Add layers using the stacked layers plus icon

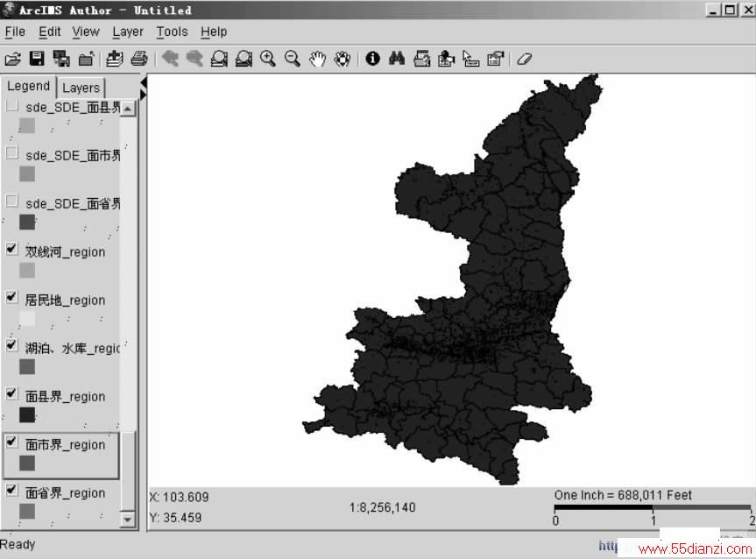[114, 59]
